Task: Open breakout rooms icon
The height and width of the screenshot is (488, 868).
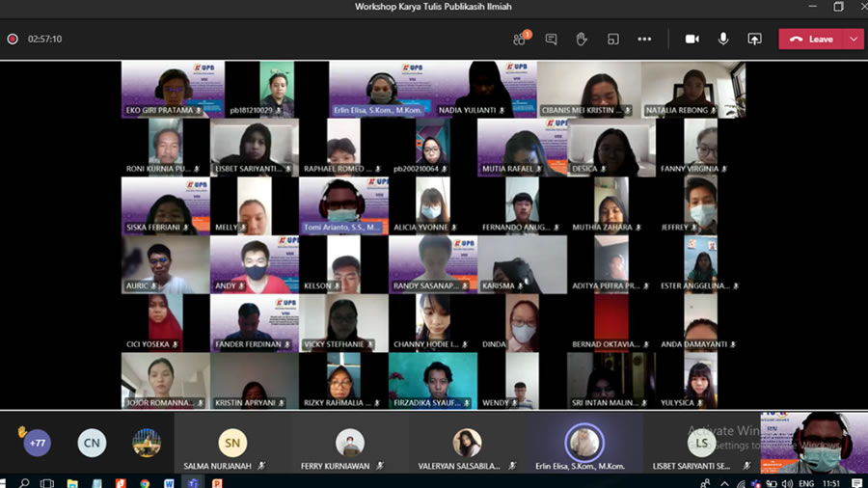Action: pyautogui.click(x=612, y=40)
